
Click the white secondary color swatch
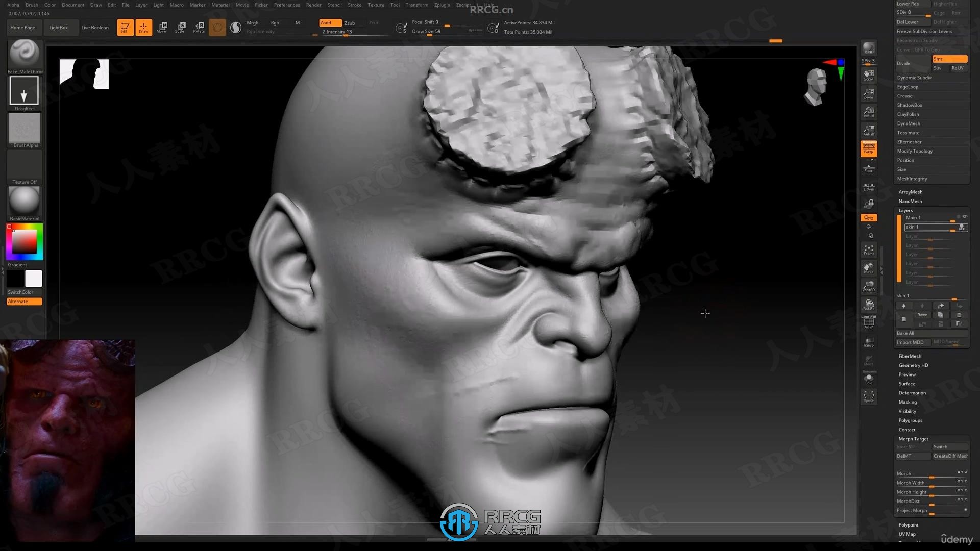click(x=34, y=279)
